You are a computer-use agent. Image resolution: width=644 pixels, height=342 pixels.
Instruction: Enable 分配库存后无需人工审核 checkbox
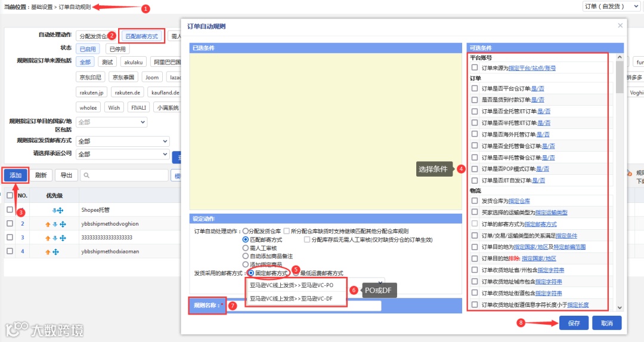point(307,239)
